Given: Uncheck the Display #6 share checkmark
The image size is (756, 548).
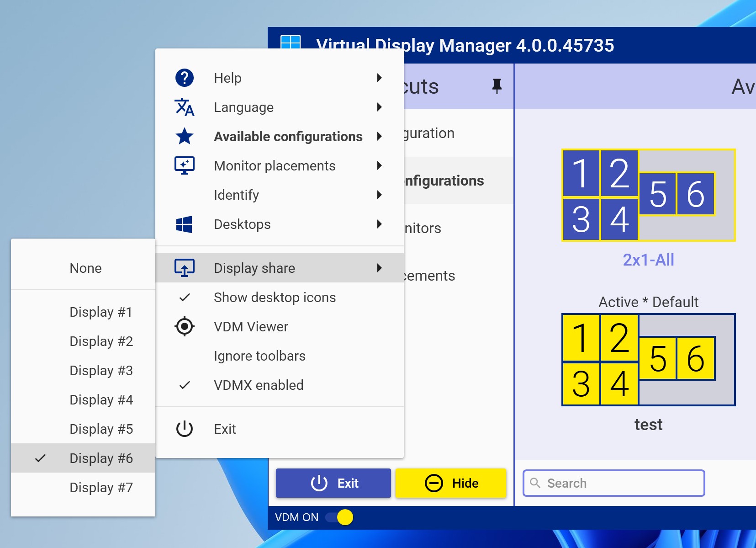Looking at the screenshot, I should click(40, 458).
